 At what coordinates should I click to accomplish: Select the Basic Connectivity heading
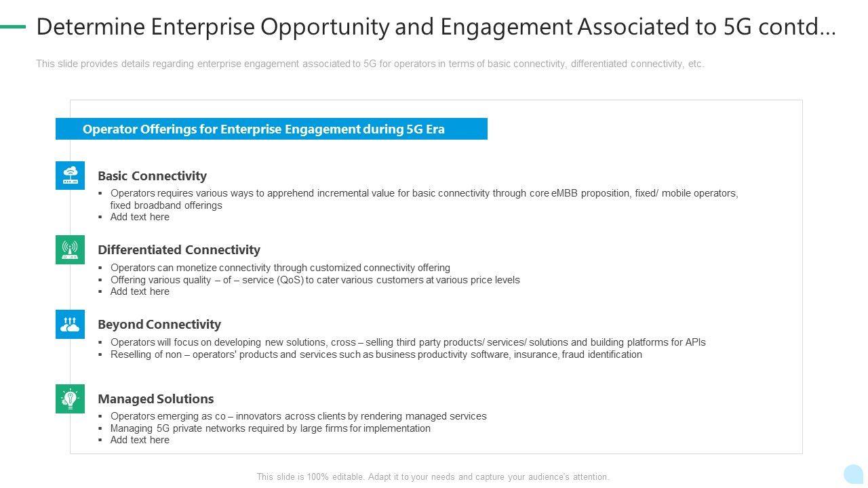tap(152, 176)
